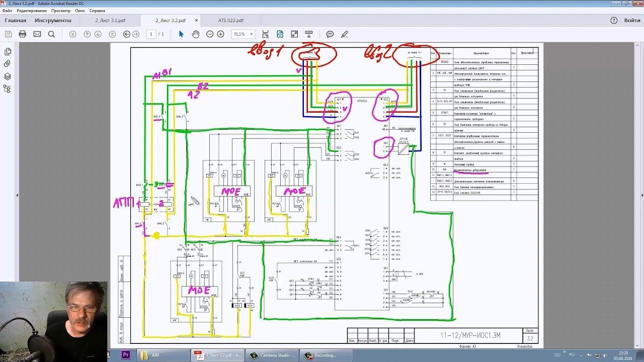
Task: Close the 2_Лист 3.2.pdf tab
Action: [196, 21]
